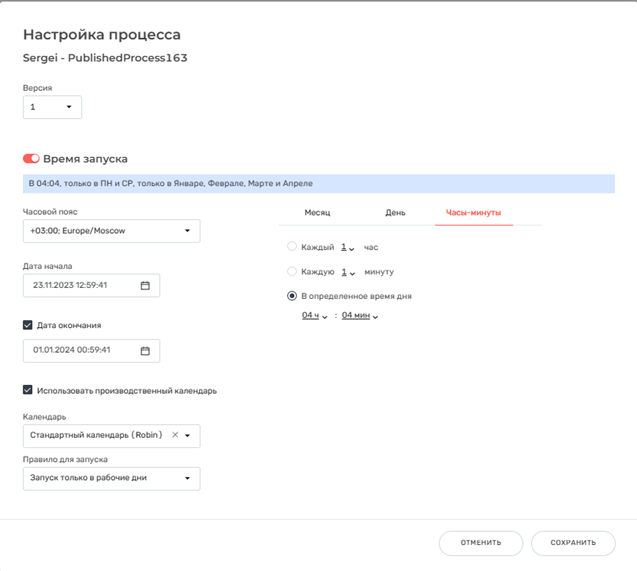
Task: Open the Правило для запуска dropdown
Action: 112,478
